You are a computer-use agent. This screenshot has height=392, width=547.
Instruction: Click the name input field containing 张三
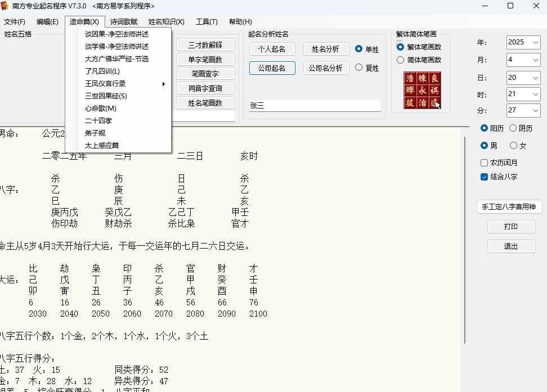click(x=315, y=105)
